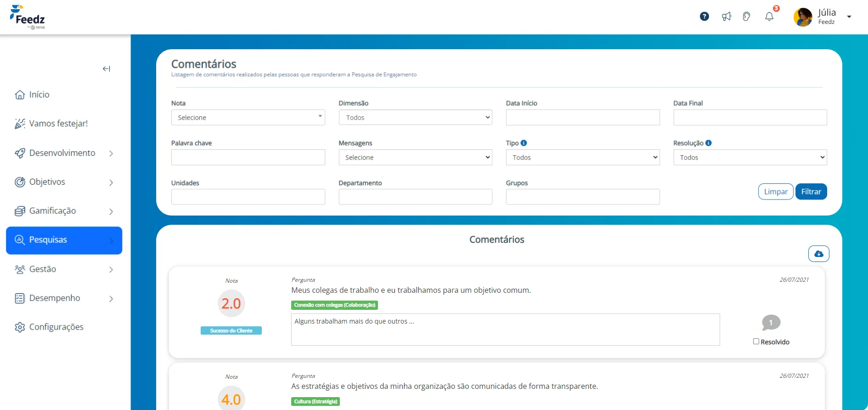The width and height of the screenshot is (868, 410).
Task: Open the Dimensão dropdown
Action: tap(415, 117)
